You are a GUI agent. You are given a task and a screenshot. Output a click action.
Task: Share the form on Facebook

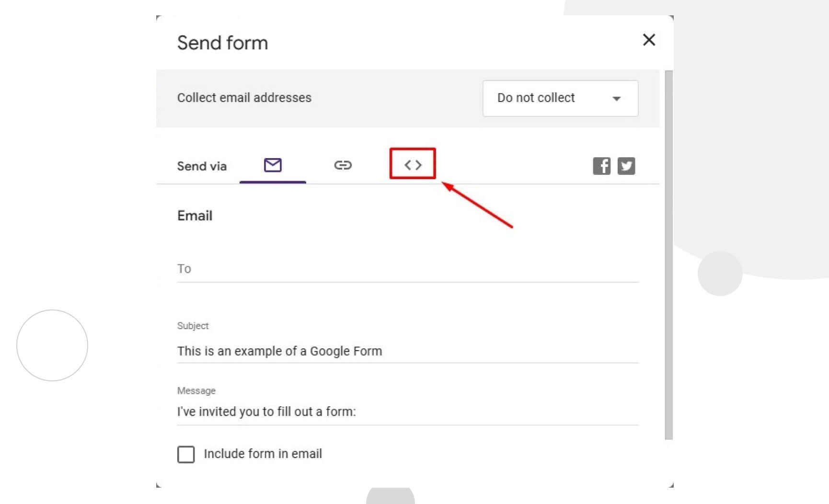tap(601, 166)
